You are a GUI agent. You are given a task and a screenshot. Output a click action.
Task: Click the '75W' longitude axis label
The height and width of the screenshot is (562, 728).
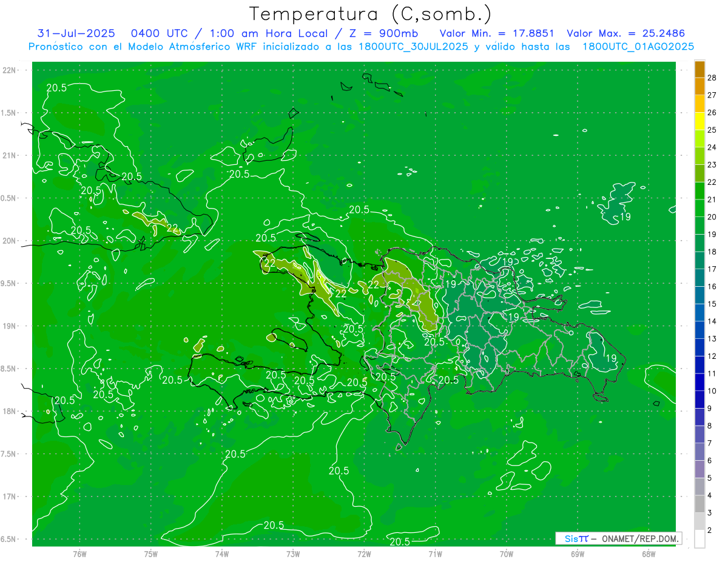[151, 554]
